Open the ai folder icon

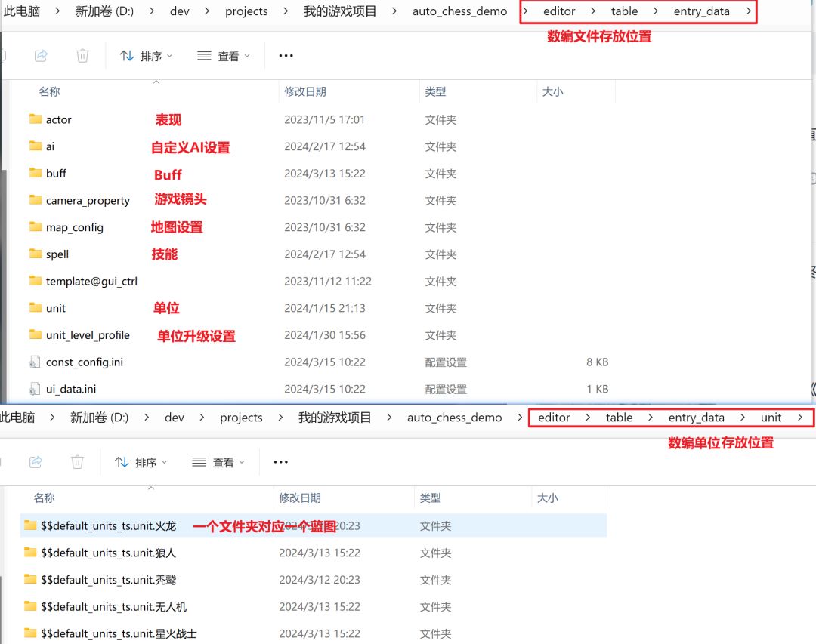[36, 146]
